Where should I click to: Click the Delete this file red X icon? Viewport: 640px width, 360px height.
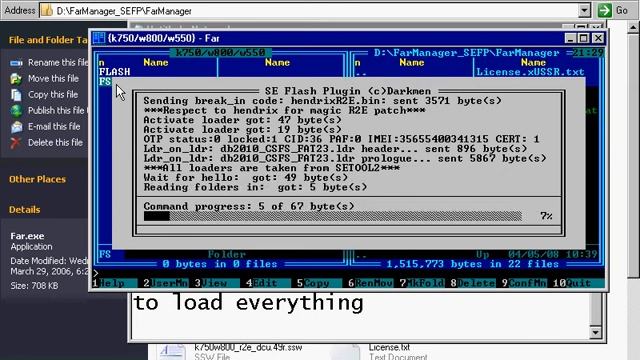pyautogui.click(x=16, y=143)
